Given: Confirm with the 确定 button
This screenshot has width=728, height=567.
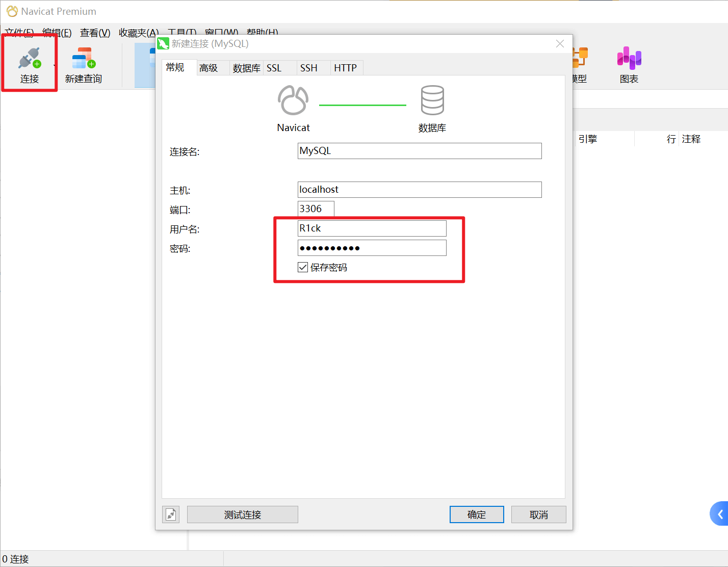Looking at the screenshot, I should click(477, 514).
